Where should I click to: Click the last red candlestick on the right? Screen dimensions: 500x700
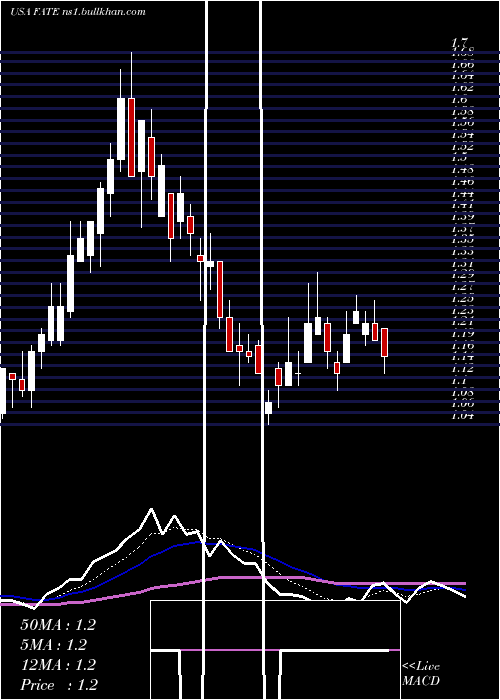click(x=384, y=342)
